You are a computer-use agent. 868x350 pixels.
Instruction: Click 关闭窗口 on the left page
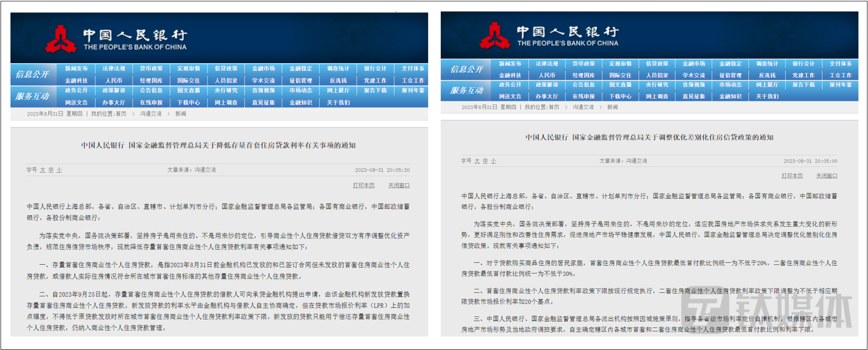pyautogui.click(x=399, y=185)
